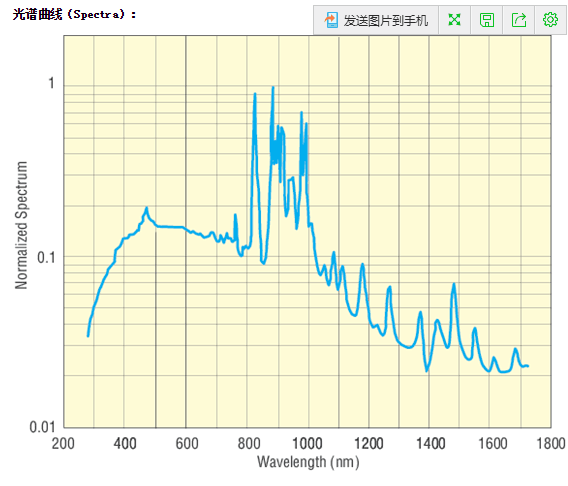Click the 0.1 tick label on vertical axis
This screenshot has height=486, width=568.
[x=46, y=257]
